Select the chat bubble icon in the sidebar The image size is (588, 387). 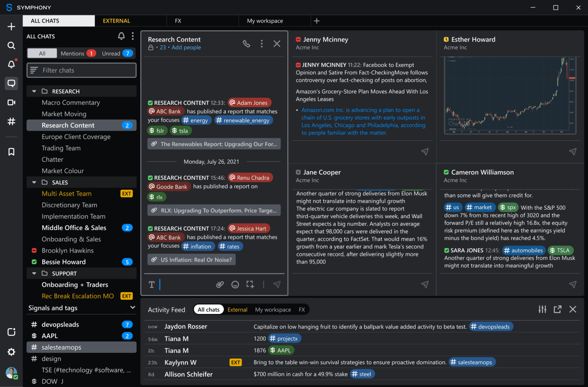pos(11,83)
